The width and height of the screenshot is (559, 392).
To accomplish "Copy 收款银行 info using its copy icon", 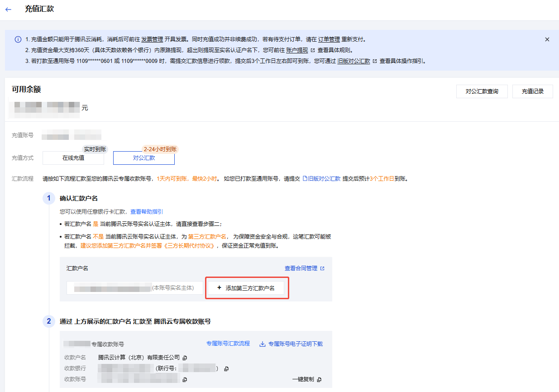I will coord(226,369).
